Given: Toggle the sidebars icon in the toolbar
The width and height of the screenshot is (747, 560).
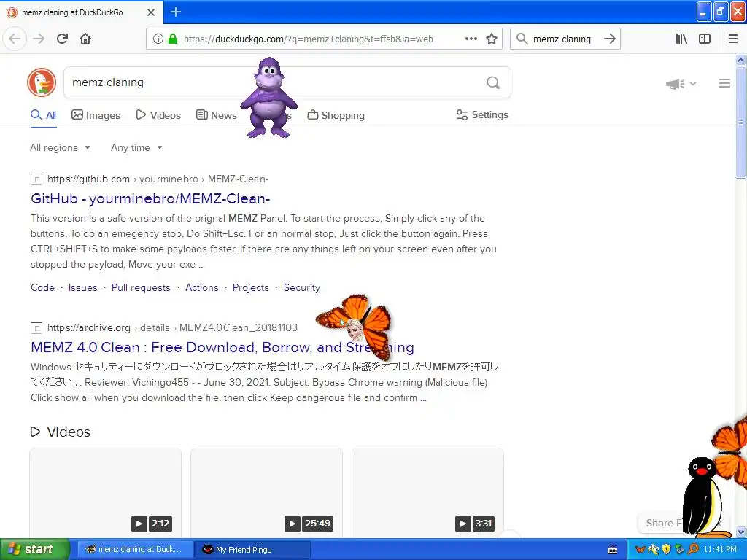Looking at the screenshot, I should [x=705, y=39].
